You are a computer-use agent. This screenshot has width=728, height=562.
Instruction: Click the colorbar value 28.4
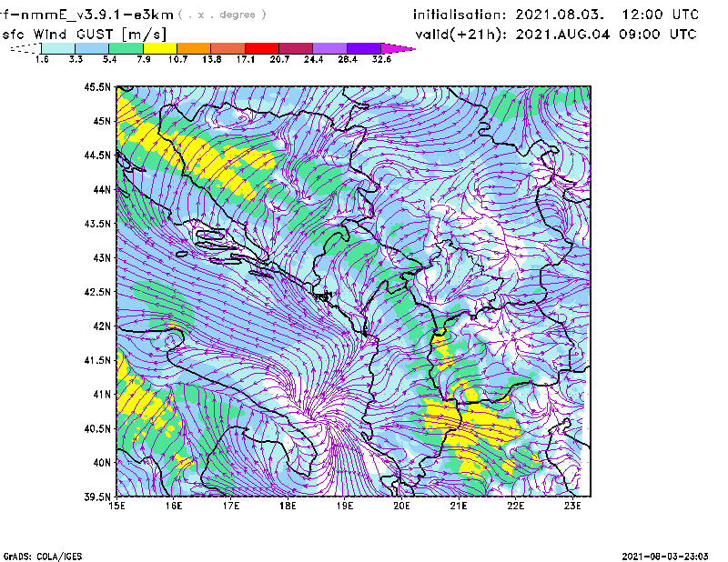click(348, 59)
